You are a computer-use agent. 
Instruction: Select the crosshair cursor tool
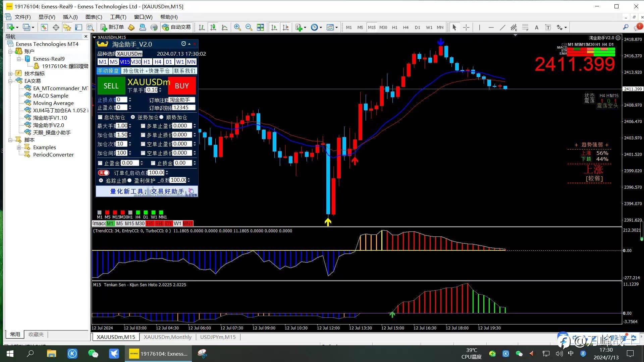(466, 27)
